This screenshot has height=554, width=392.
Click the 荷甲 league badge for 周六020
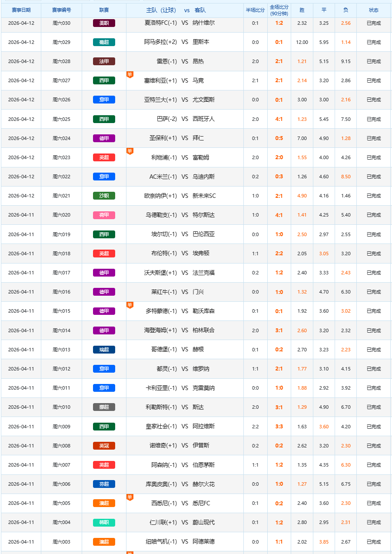tap(104, 215)
